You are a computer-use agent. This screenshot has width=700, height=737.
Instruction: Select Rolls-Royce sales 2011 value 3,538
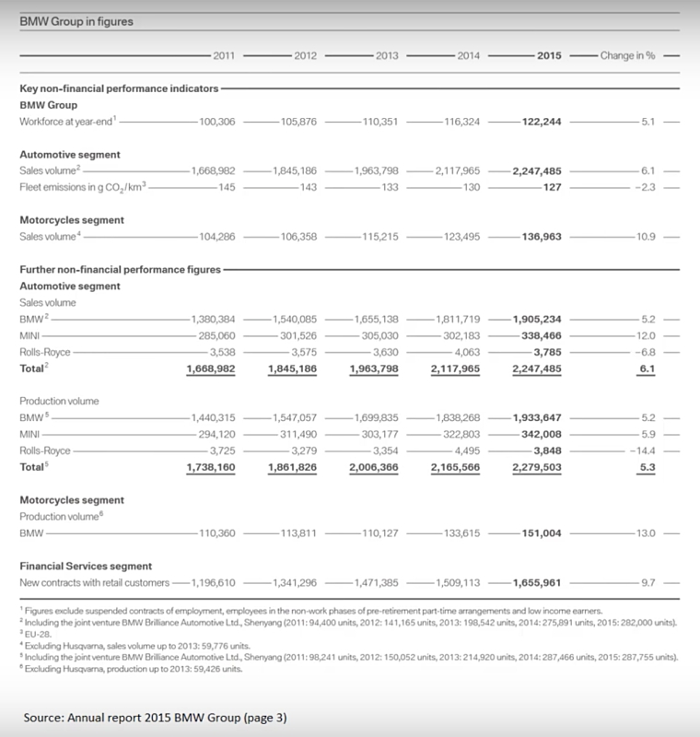point(218,353)
